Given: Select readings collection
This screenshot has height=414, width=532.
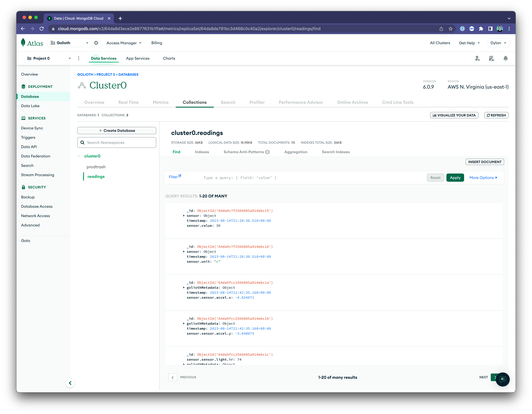Looking at the screenshot, I should click(x=96, y=177).
